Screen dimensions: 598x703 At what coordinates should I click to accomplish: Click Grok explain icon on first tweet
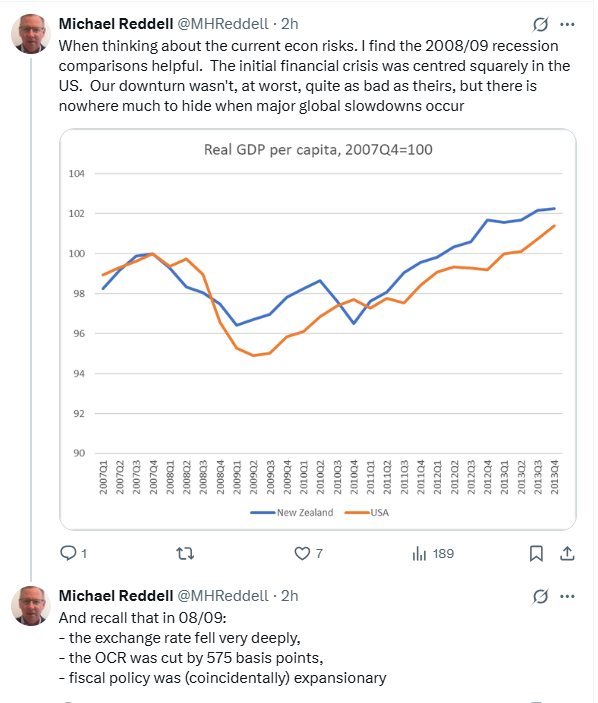(541, 24)
